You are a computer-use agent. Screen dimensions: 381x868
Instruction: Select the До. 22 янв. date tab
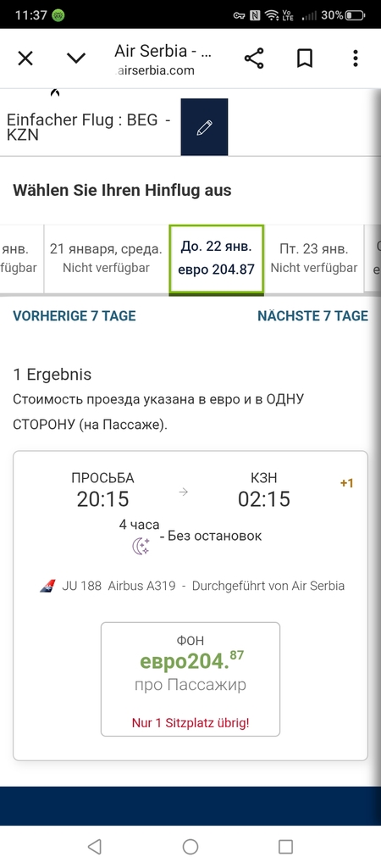pos(217,258)
